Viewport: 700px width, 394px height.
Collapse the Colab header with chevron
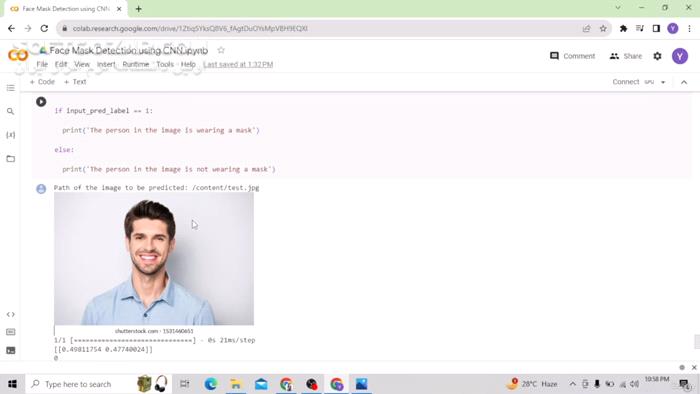(x=684, y=82)
